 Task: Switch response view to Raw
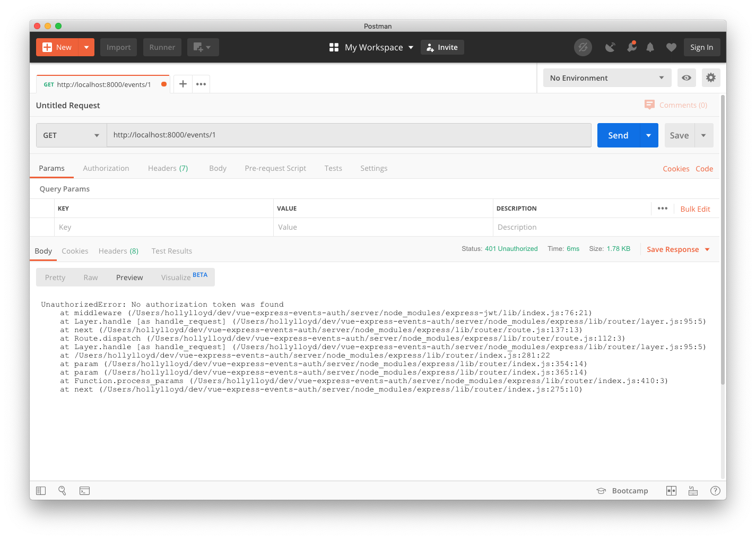tap(91, 277)
